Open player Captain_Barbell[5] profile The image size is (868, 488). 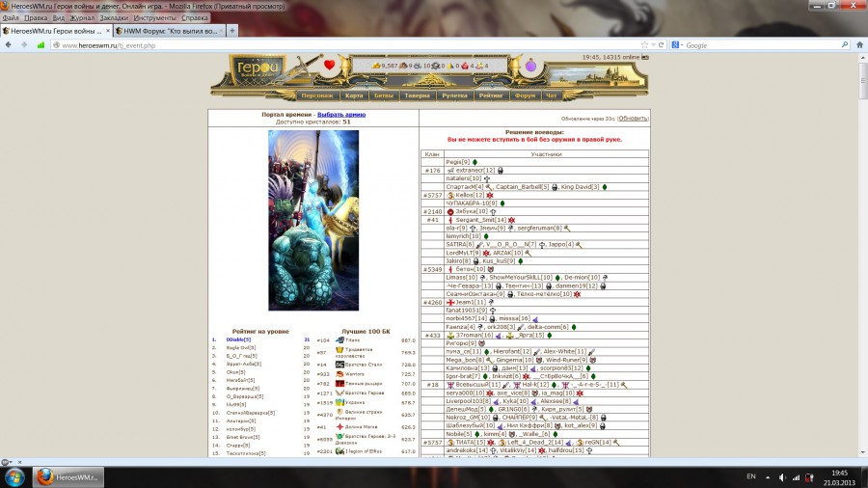point(522,187)
